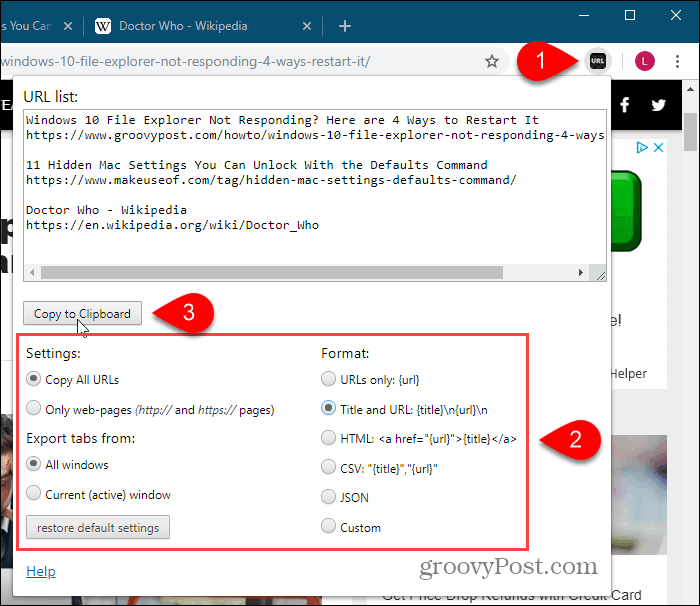
Task: Click the page vertical scrollbar thumb
Action: pos(691,132)
